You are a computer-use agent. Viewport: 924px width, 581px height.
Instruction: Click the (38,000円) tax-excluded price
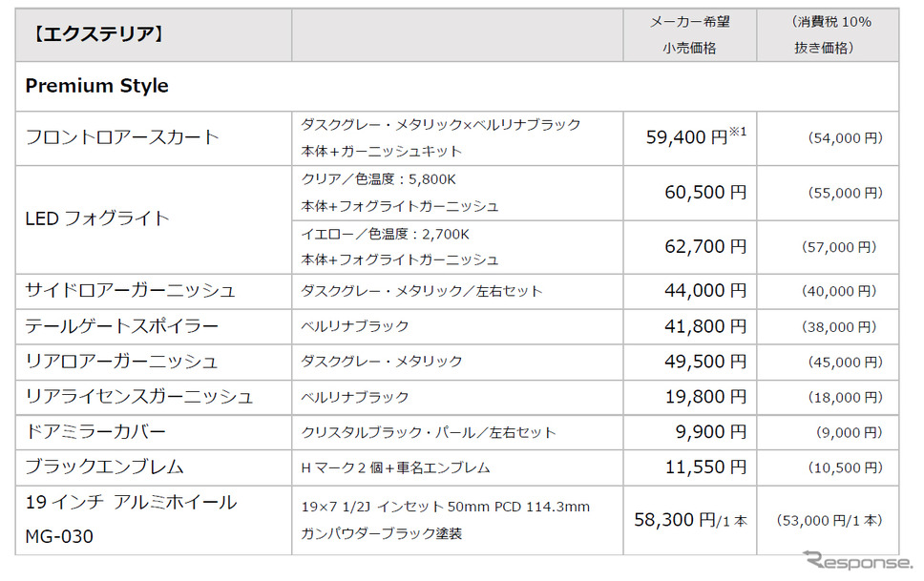click(x=839, y=326)
